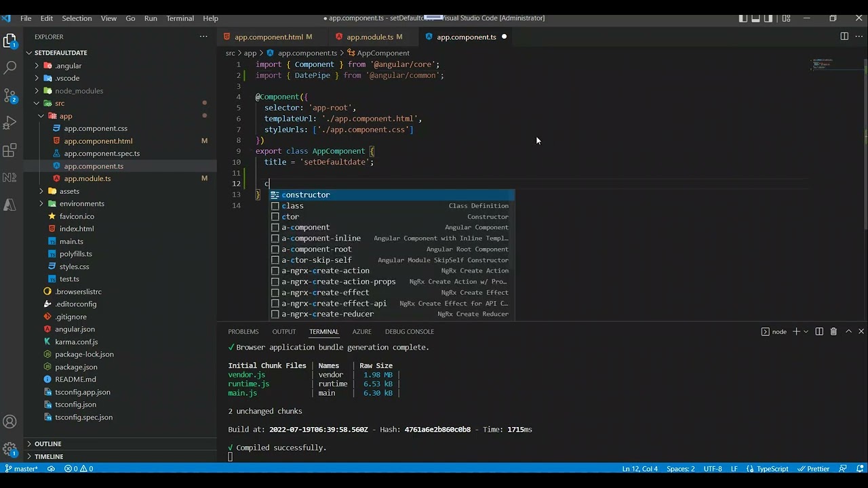Expand the TIMELINE section

tap(49, 457)
